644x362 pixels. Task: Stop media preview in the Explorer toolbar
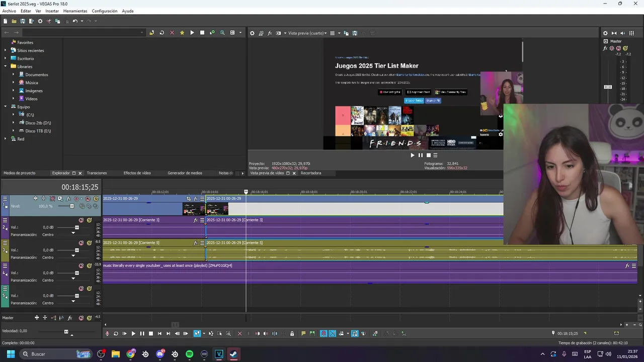[x=202, y=33]
